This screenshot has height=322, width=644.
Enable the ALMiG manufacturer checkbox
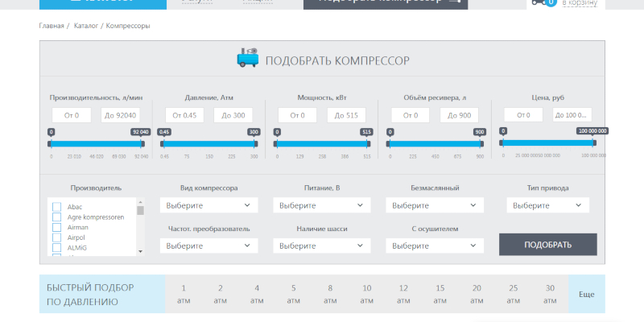coord(57,248)
